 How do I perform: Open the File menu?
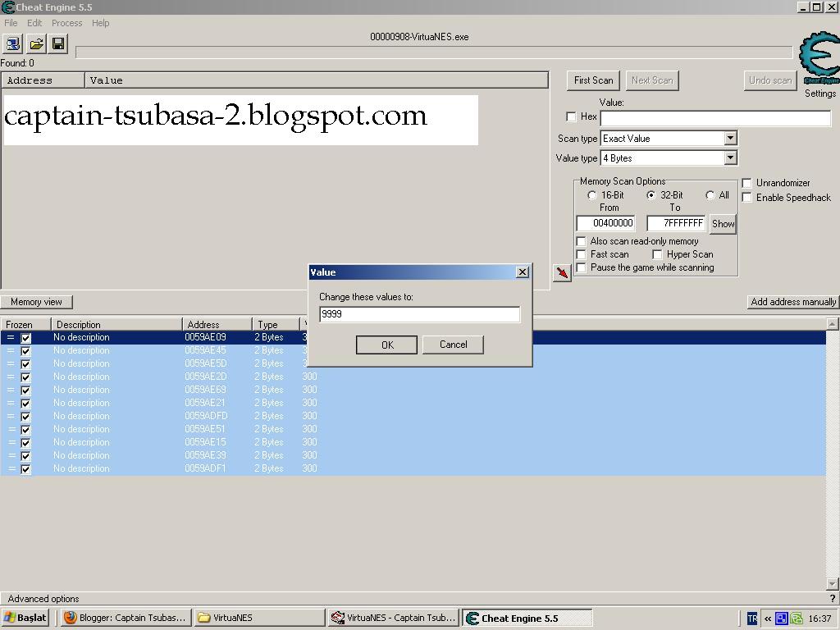tap(11, 23)
